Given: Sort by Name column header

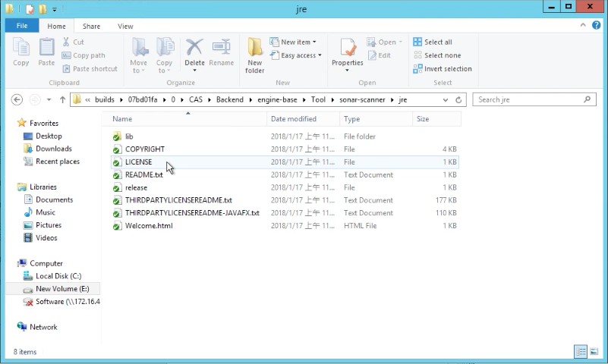Looking at the screenshot, I should [184, 119].
